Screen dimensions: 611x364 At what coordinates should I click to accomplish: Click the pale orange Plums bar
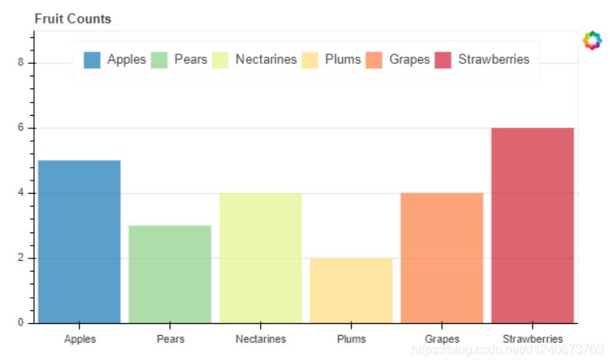coord(351,290)
